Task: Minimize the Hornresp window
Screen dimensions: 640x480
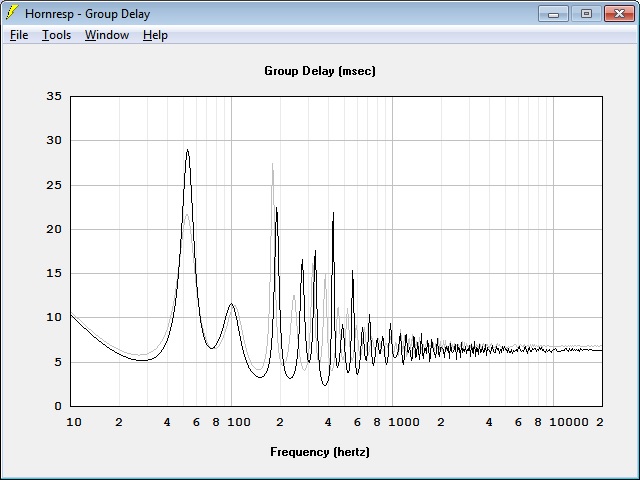Action: point(553,13)
